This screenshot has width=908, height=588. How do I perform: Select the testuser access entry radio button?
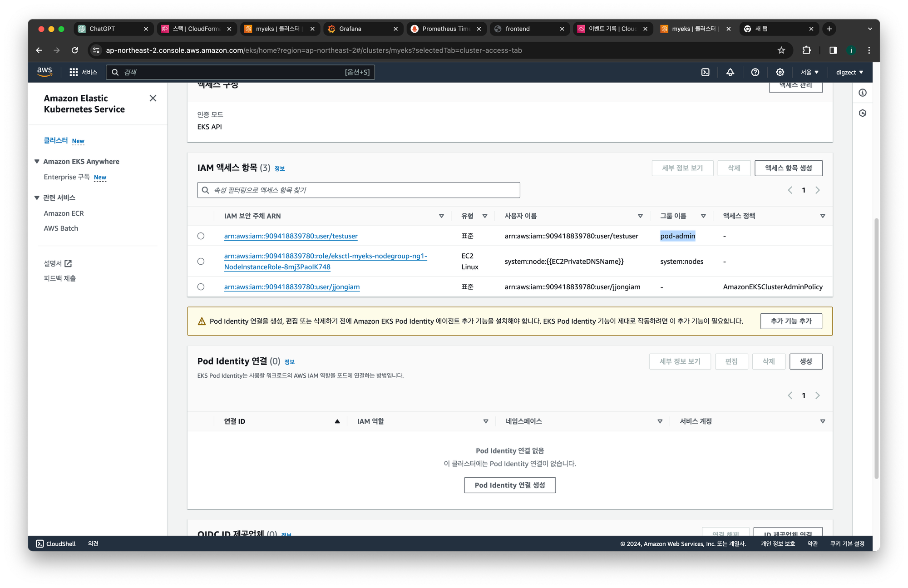(x=201, y=236)
